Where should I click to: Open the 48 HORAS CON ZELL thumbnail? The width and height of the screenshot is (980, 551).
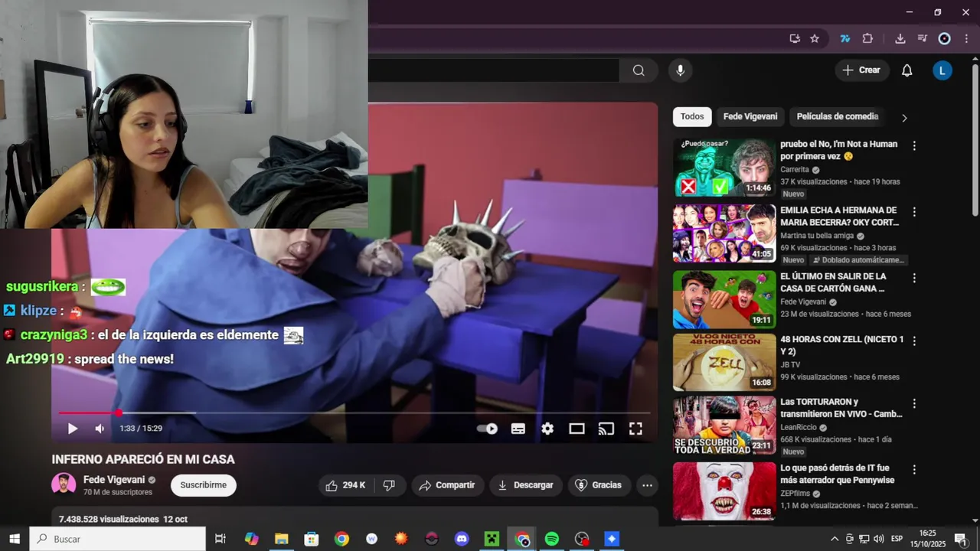pos(724,363)
